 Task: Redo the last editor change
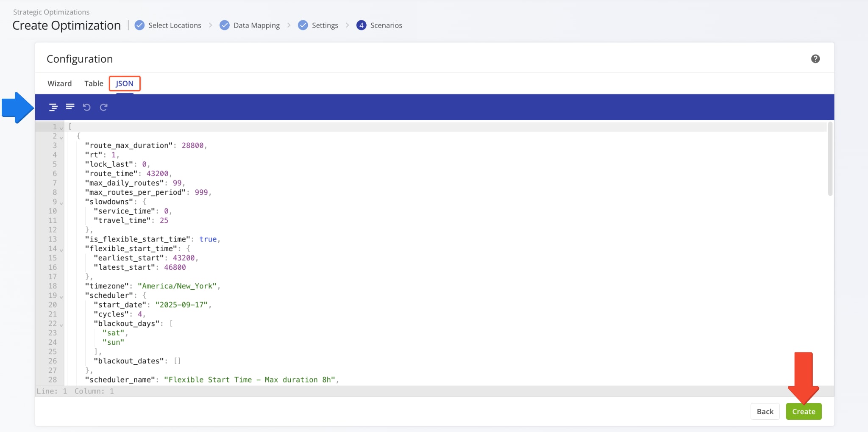pyautogui.click(x=103, y=107)
